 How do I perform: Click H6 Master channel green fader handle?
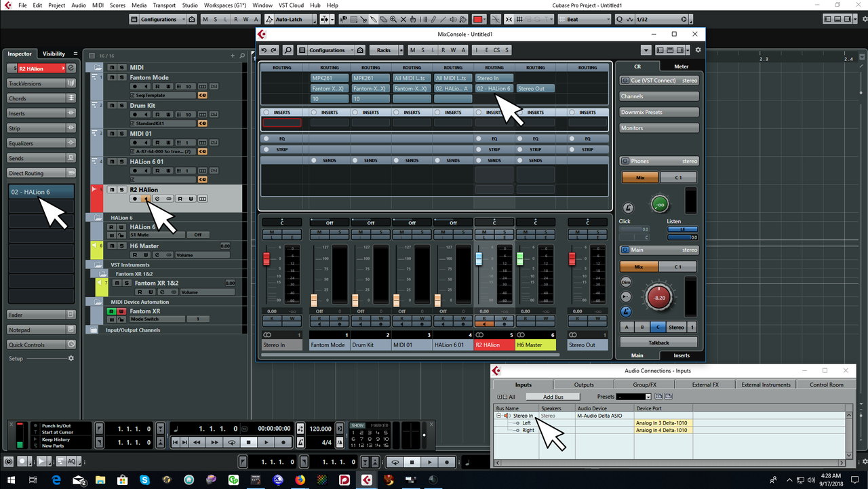[x=520, y=258]
